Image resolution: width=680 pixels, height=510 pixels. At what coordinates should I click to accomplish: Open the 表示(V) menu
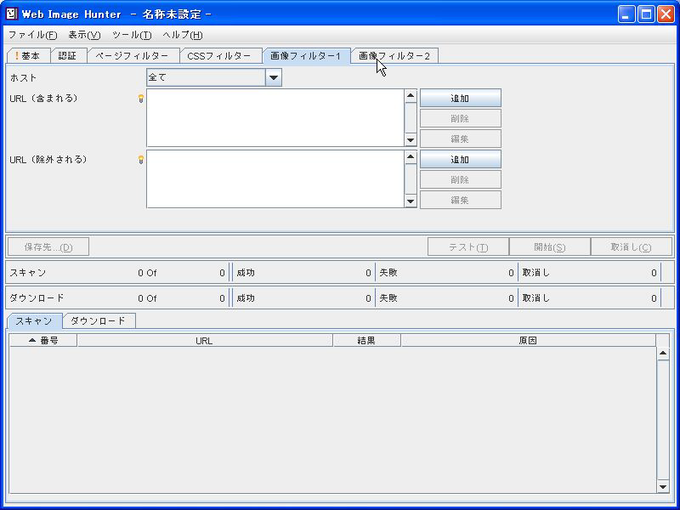tap(85, 35)
